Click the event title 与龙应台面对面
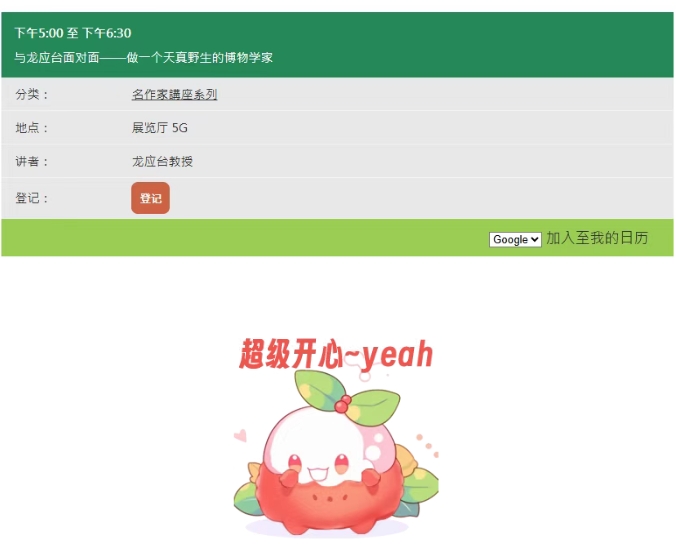Image resolution: width=676 pixels, height=551 pixels. pos(57,58)
